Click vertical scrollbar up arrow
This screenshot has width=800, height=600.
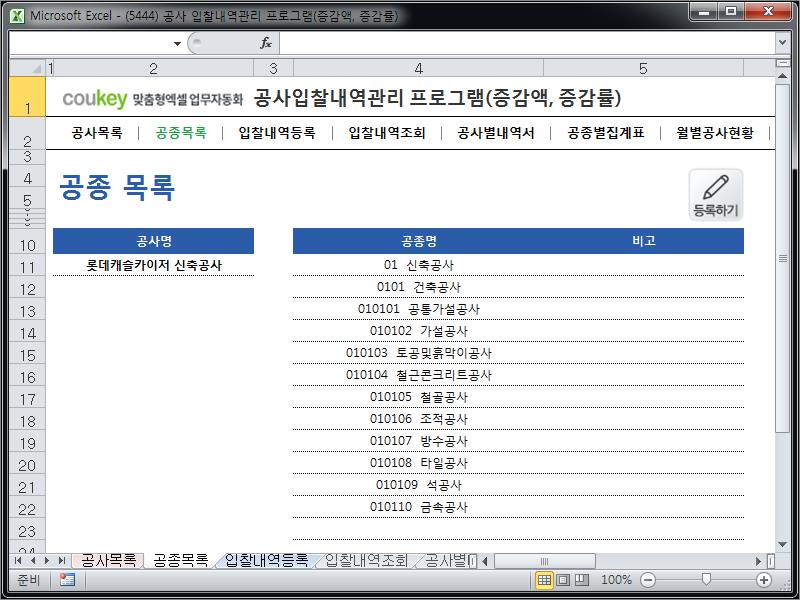[x=782, y=76]
